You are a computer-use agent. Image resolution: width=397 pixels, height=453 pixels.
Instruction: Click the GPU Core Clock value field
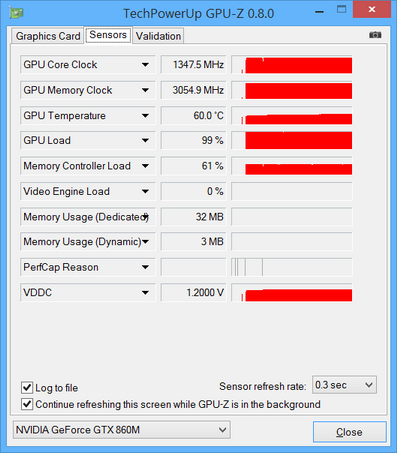[x=193, y=65]
